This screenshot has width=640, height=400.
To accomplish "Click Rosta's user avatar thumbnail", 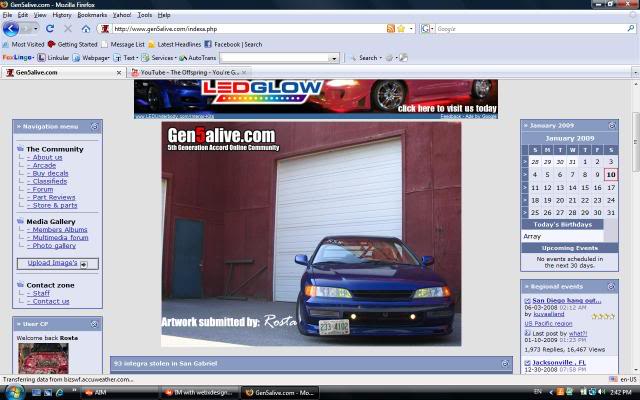I will [43, 358].
